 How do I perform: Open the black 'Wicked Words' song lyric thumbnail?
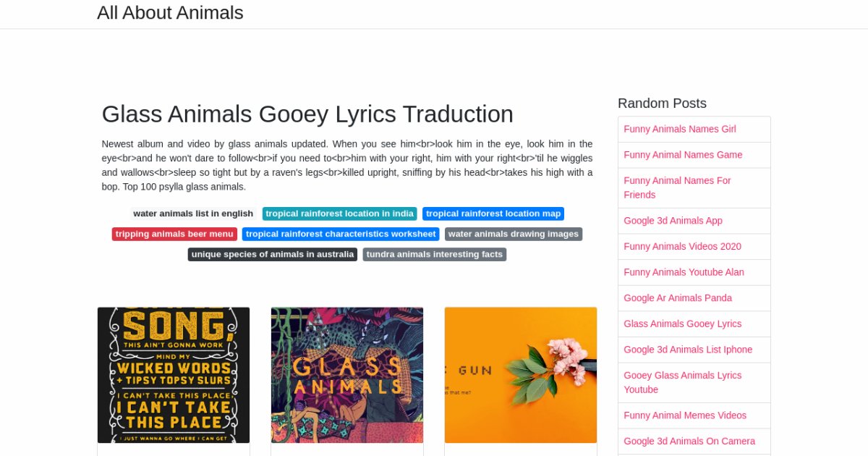(174, 375)
